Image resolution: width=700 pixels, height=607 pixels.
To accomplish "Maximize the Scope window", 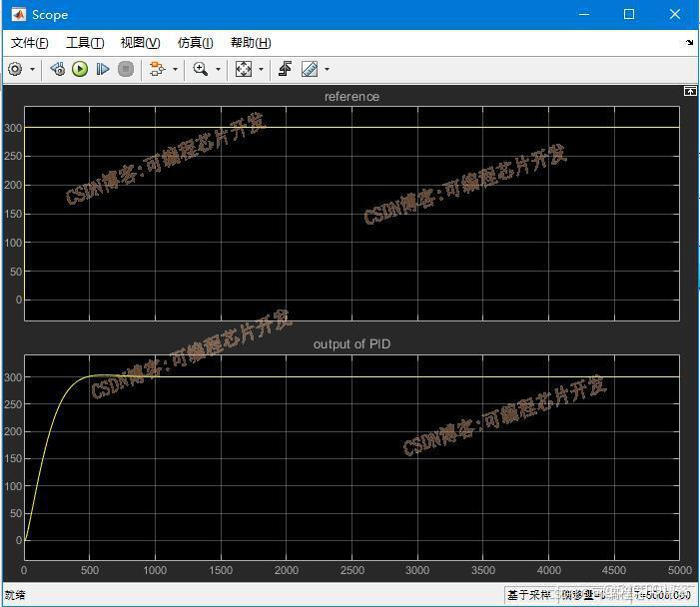I will (x=629, y=14).
